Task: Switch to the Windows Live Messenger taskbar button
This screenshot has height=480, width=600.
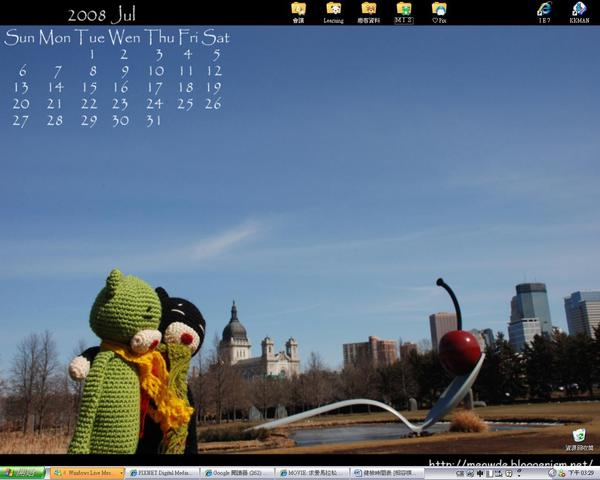Action: 87,473
